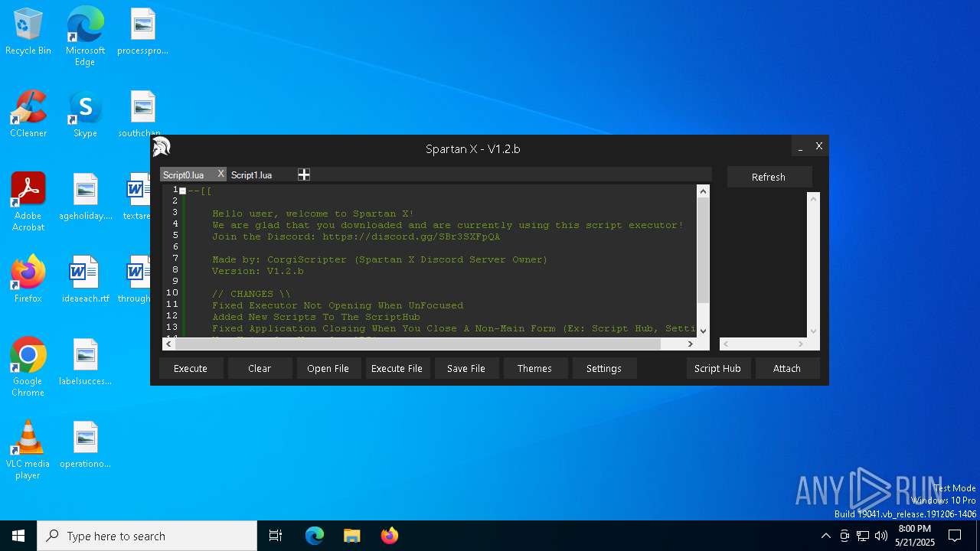Viewport: 980px width, 551px height.
Task: Close the Spartan X window
Action: (x=819, y=146)
